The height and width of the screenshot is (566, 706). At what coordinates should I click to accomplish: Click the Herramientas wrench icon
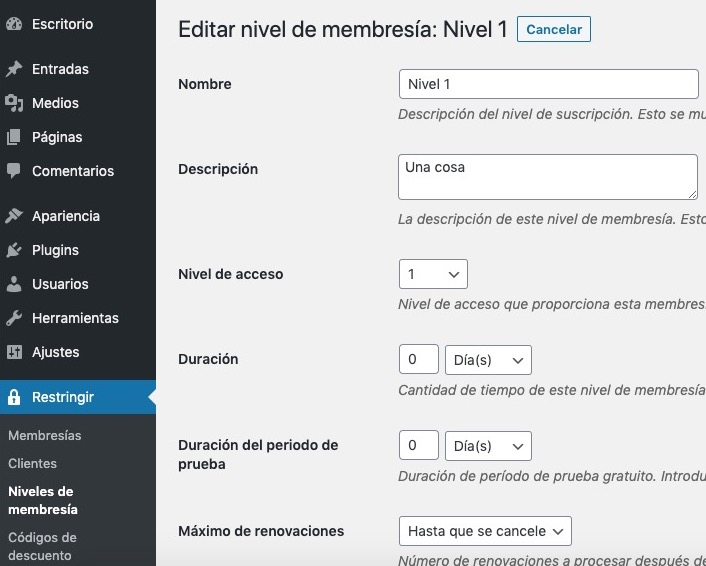click(14, 318)
